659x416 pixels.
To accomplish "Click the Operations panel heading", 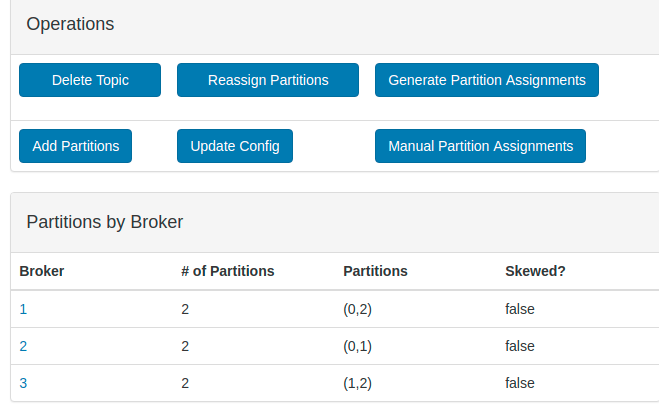I will tap(70, 24).
